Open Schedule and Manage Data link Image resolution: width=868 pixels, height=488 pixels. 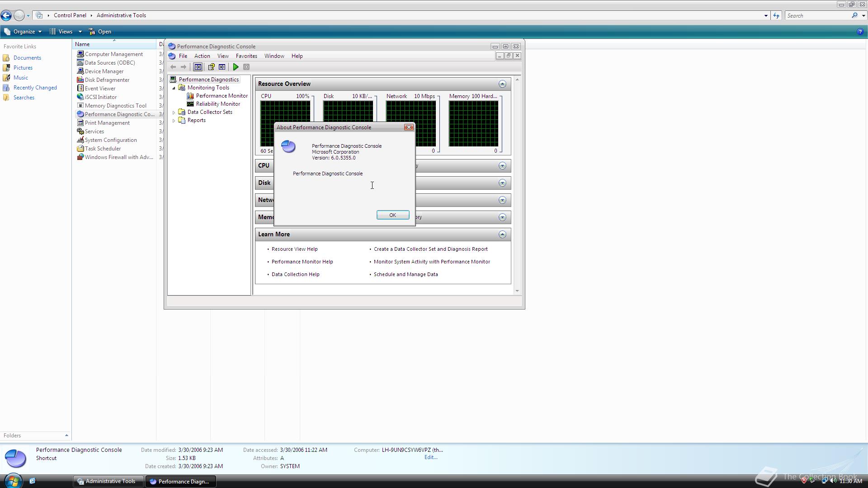[406, 274]
